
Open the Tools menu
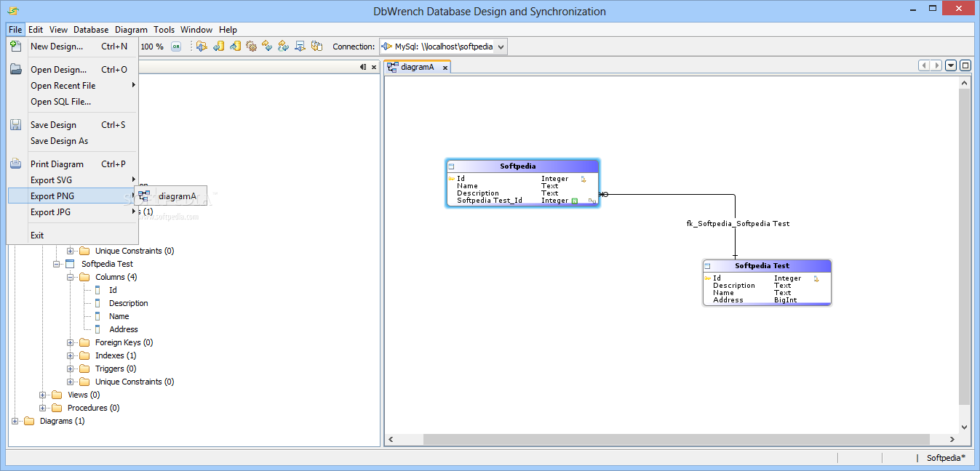tap(164, 30)
